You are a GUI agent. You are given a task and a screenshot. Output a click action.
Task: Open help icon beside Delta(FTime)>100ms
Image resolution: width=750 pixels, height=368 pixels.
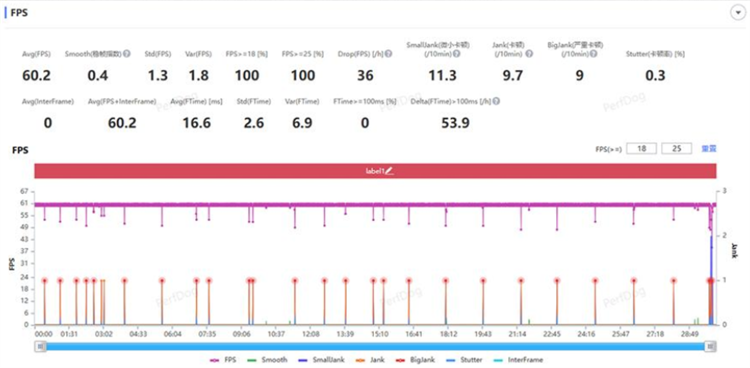pos(496,101)
